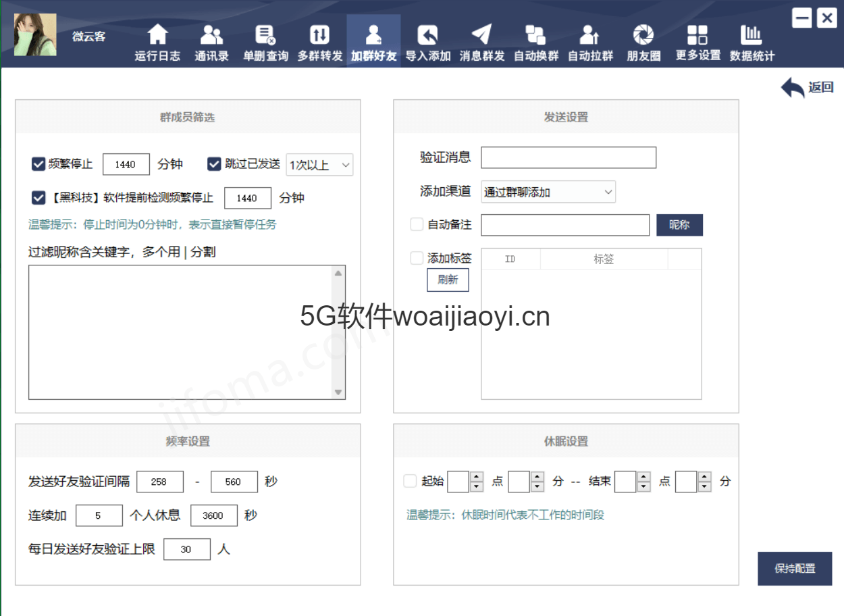The width and height of the screenshot is (844, 616).
Task: Click the 结束 hour spinner arrows
Action: click(x=644, y=482)
